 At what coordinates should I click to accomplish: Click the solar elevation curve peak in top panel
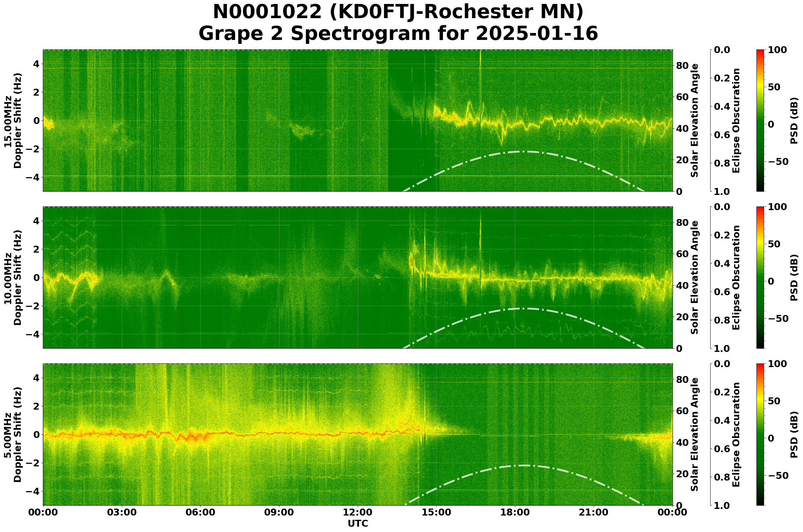[523, 152]
